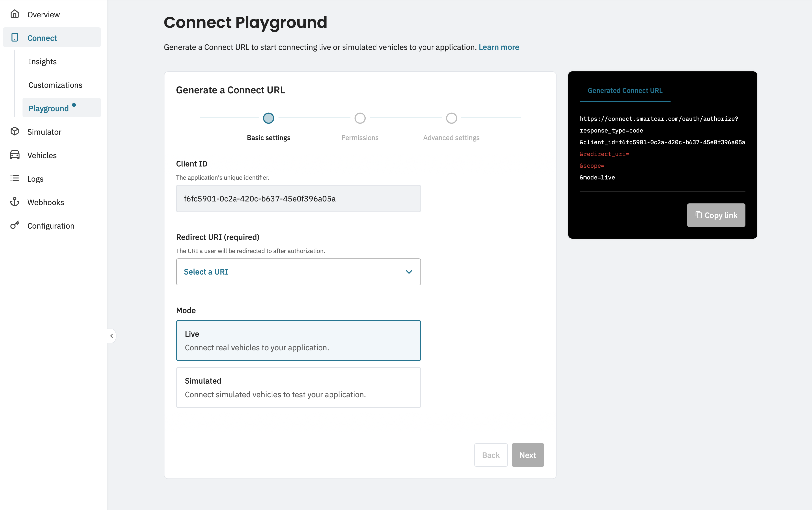Click the copy icon in Copy link button
812x510 pixels.
(x=698, y=215)
